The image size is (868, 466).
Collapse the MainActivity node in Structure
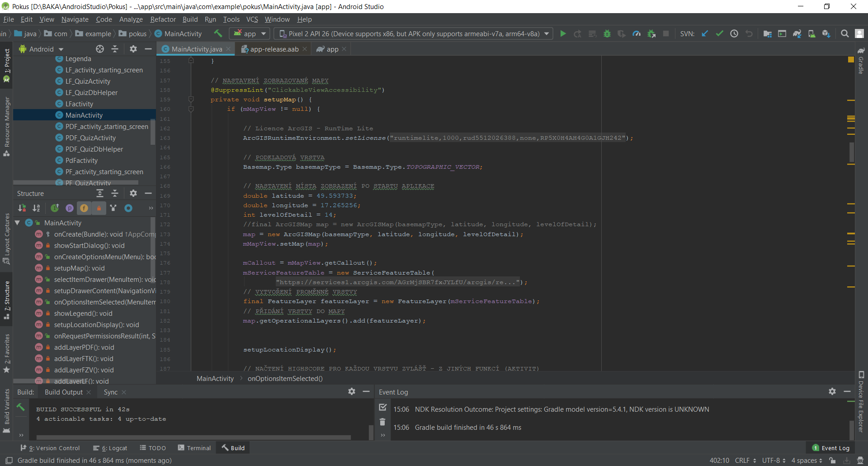coord(18,223)
